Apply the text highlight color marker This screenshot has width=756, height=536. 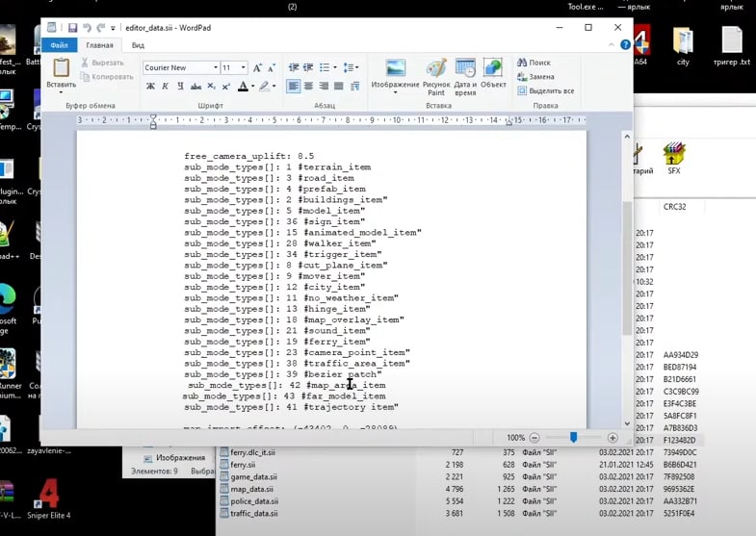264,87
